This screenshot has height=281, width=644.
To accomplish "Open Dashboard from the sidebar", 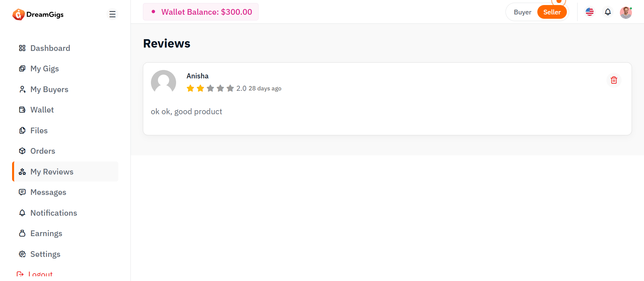I will point(50,48).
